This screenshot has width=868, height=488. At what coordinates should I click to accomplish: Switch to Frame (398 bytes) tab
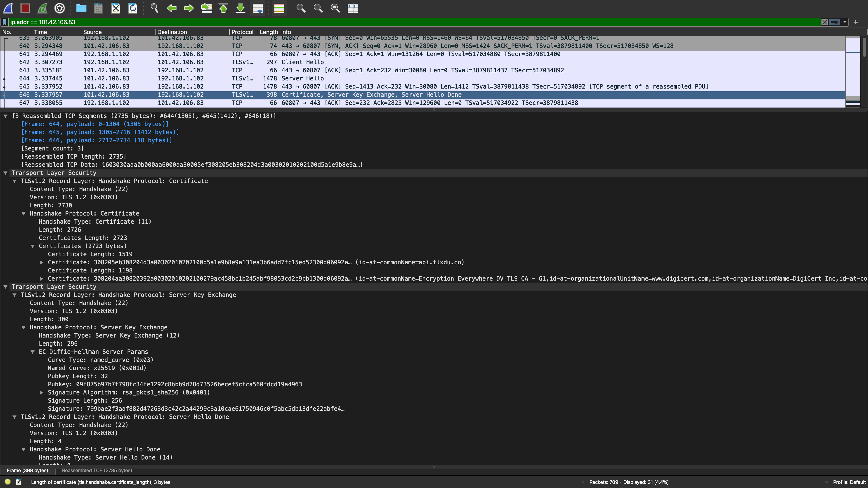[28, 470]
